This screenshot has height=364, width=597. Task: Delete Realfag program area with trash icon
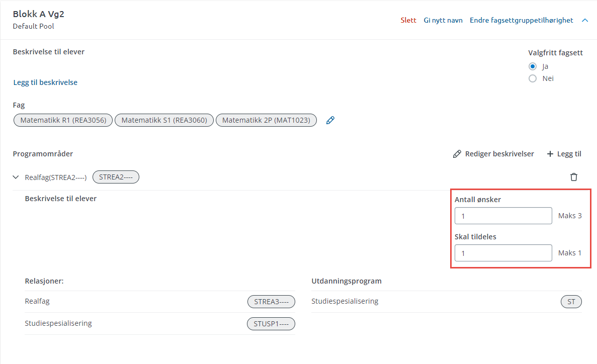(574, 177)
